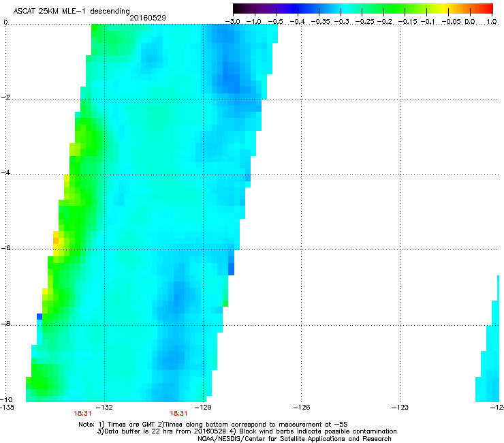This screenshot has height=443, width=504.
Task: Click the red 18:31 time nearest the -129 label
Action: pos(178,414)
